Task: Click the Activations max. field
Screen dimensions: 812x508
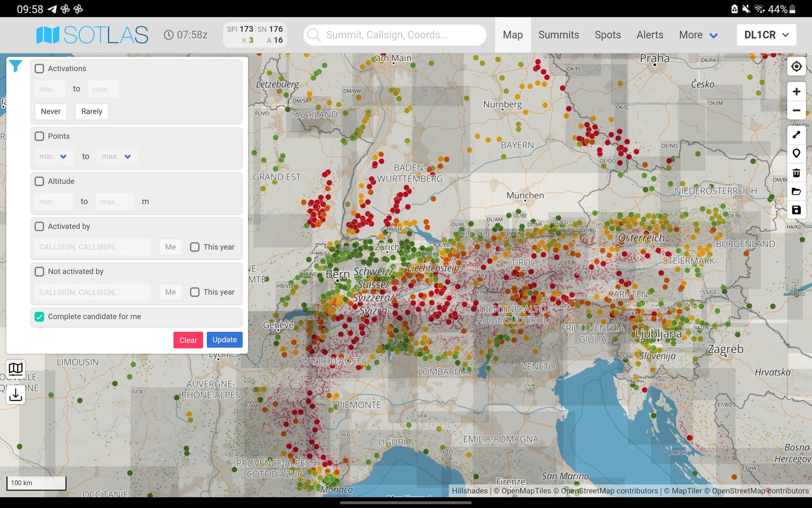Action: click(103, 89)
